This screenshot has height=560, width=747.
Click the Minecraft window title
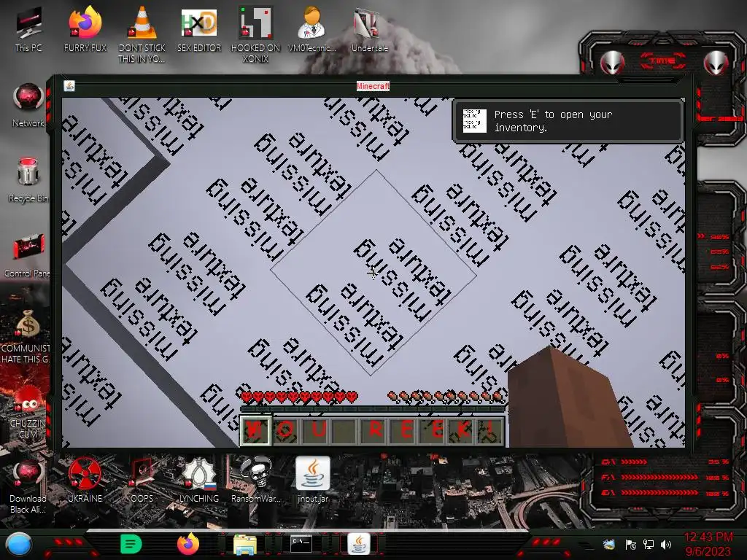click(373, 86)
